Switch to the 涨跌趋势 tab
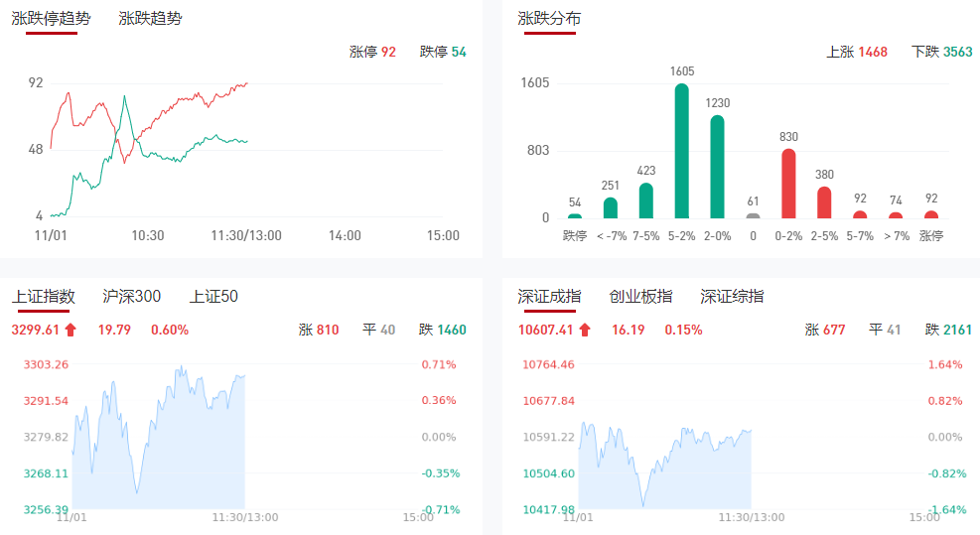Image resolution: width=980 pixels, height=535 pixels. click(150, 18)
